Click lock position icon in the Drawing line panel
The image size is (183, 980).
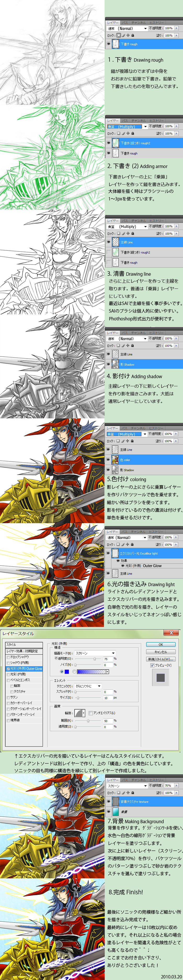(128, 234)
